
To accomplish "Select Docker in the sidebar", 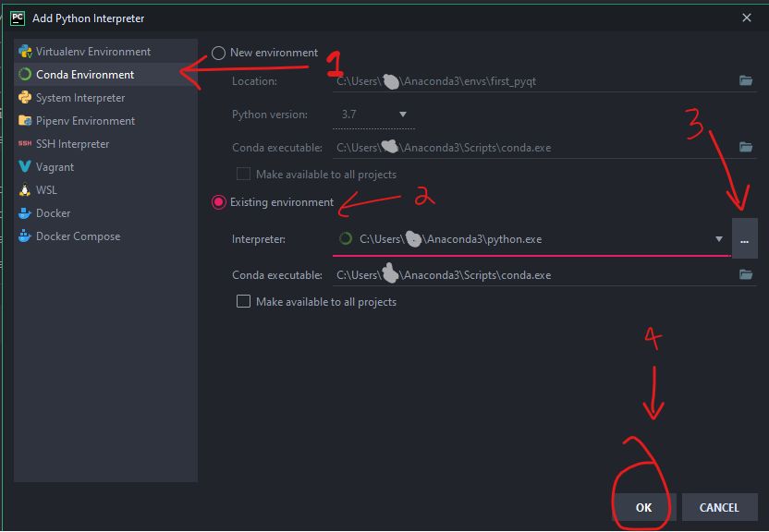I will pyautogui.click(x=105, y=213).
